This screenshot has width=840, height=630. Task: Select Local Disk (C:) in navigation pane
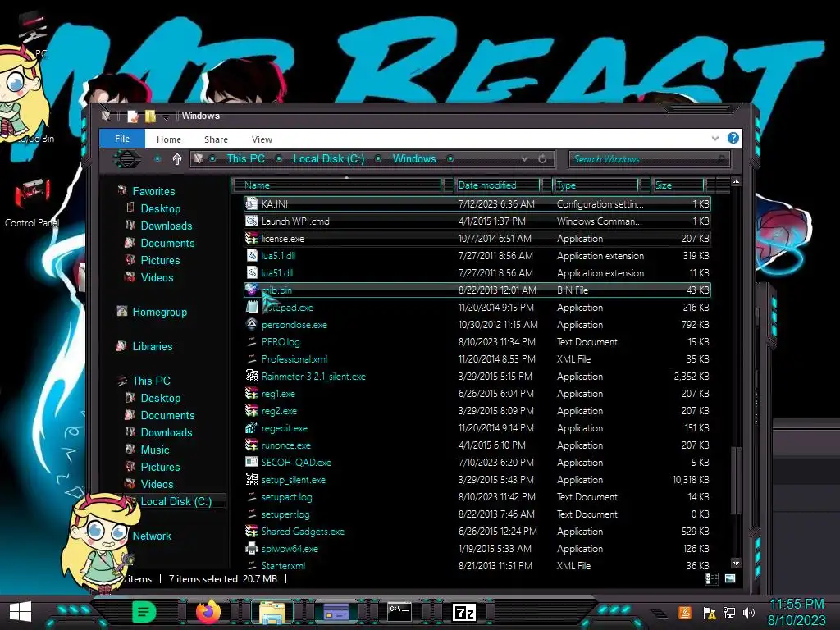pyautogui.click(x=176, y=501)
